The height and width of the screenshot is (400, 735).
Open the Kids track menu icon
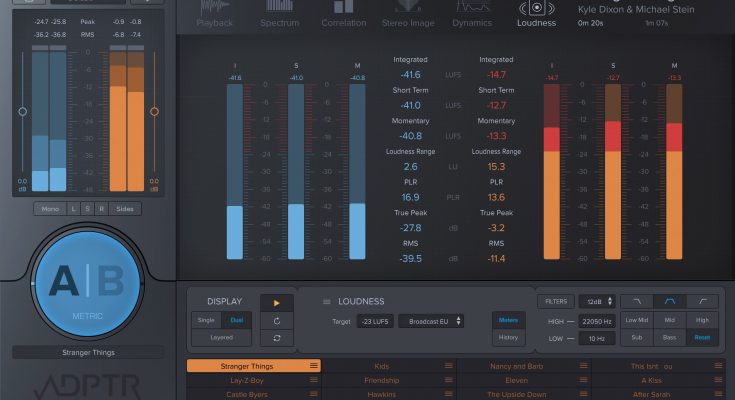click(x=449, y=367)
